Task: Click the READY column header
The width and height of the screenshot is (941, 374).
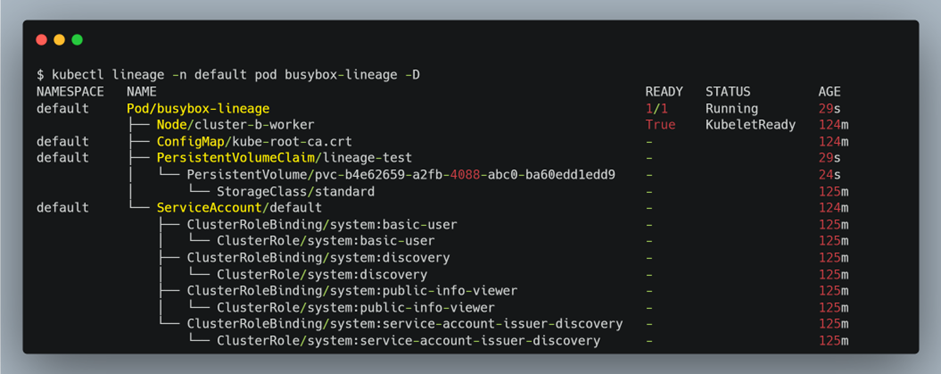Action: [664, 92]
